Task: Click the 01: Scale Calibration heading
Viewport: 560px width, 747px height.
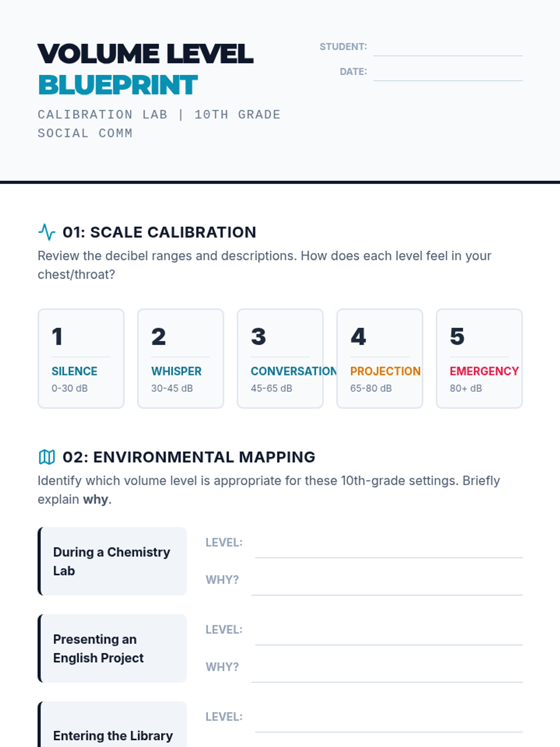Action: click(160, 232)
